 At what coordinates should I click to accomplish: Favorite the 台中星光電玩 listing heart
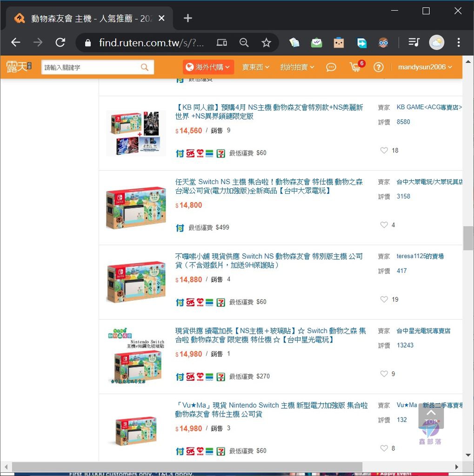click(384, 374)
